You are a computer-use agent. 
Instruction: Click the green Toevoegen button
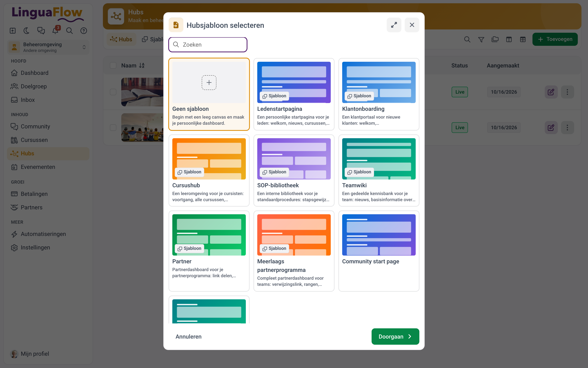coord(555,39)
